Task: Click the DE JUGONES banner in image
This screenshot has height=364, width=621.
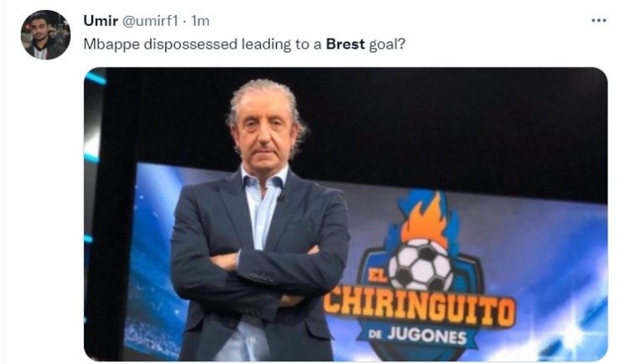Action: (417, 335)
